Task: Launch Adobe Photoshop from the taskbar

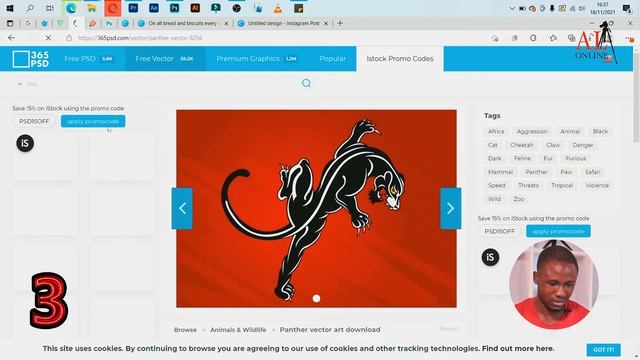Action: tap(174, 8)
